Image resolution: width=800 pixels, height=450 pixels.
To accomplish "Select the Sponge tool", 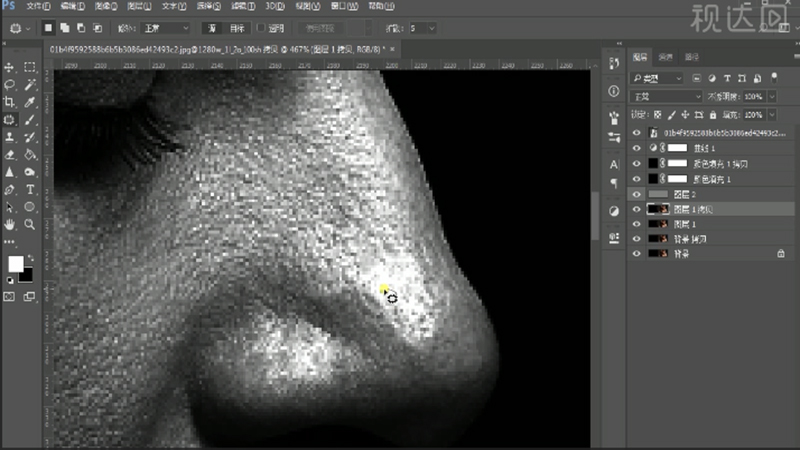I will (30, 172).
